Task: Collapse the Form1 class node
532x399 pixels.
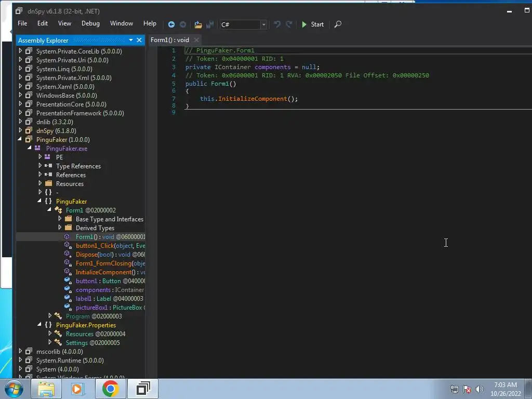Action: tap(49, 210)
